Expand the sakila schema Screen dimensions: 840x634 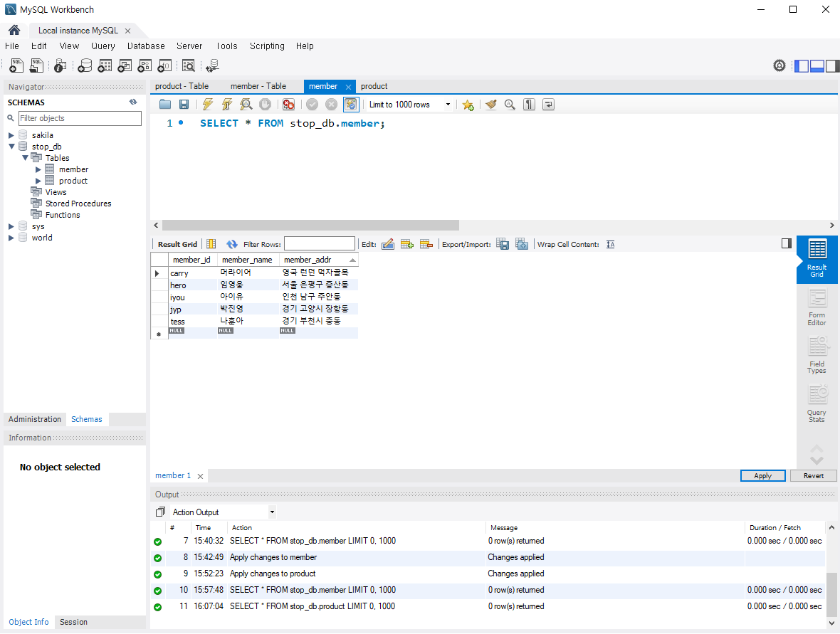(x=11, y=135)
